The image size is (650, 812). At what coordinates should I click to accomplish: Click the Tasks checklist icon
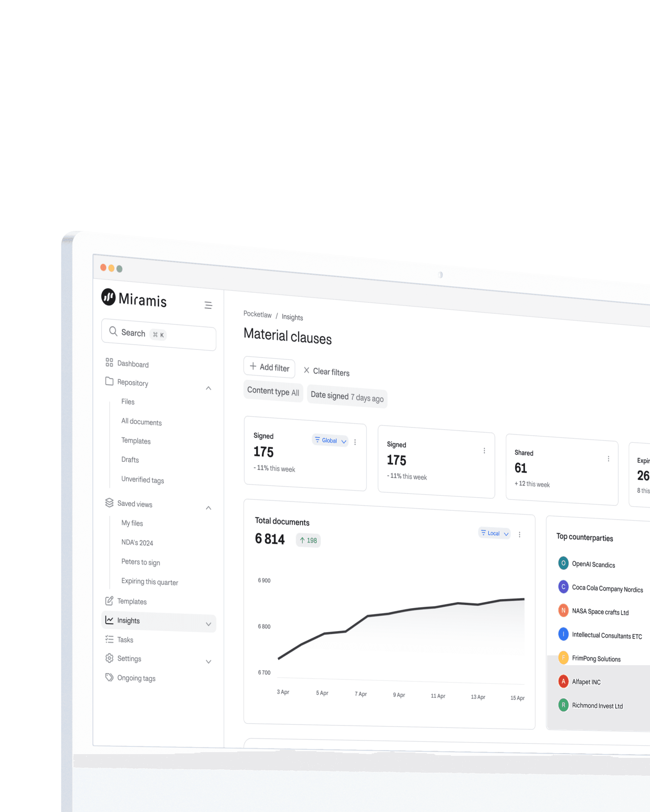109,639
